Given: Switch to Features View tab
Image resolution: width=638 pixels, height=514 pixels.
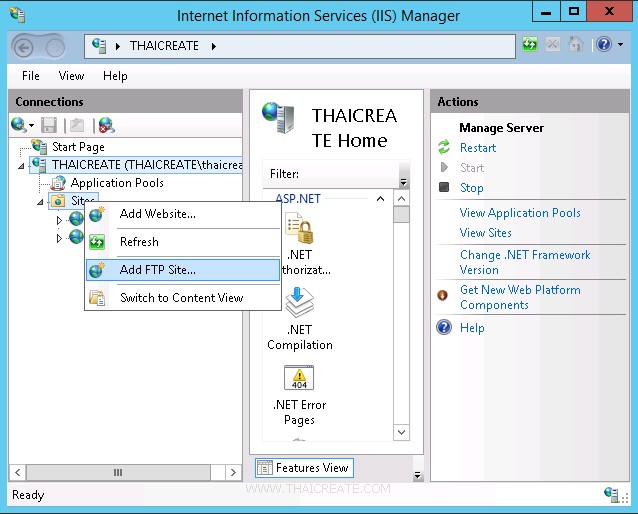Looking at the screenshot, I should click(304, 468).
